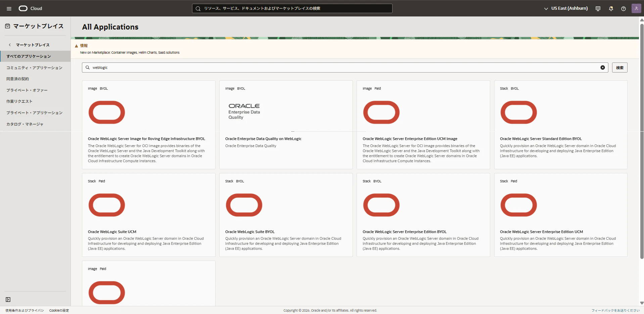Screen dimensions: 644x314
Task: Open Oracle WebLogic Server Standard Edition BYOL title
Action: [x=541, y=139]
